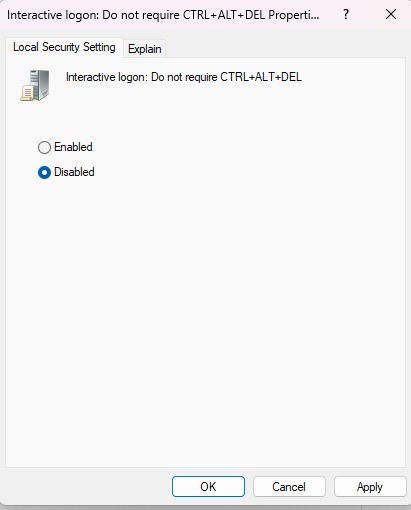Click the question mark help button
Image resolution: width=411 pixels, height=510 pixels.
pyautogui.click(x=346, y=14)
